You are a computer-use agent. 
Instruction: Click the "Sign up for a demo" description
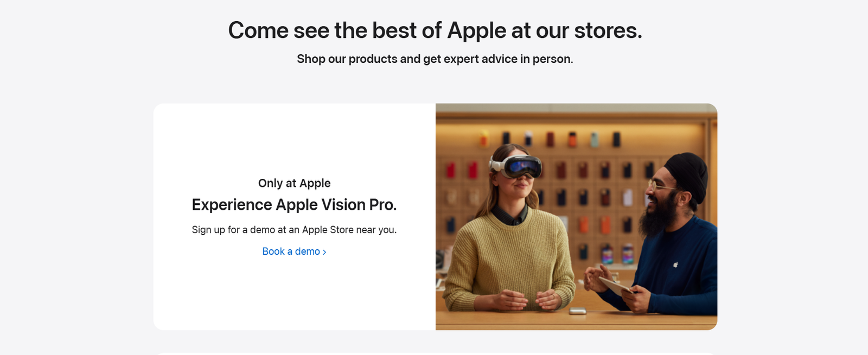point(294,230)
